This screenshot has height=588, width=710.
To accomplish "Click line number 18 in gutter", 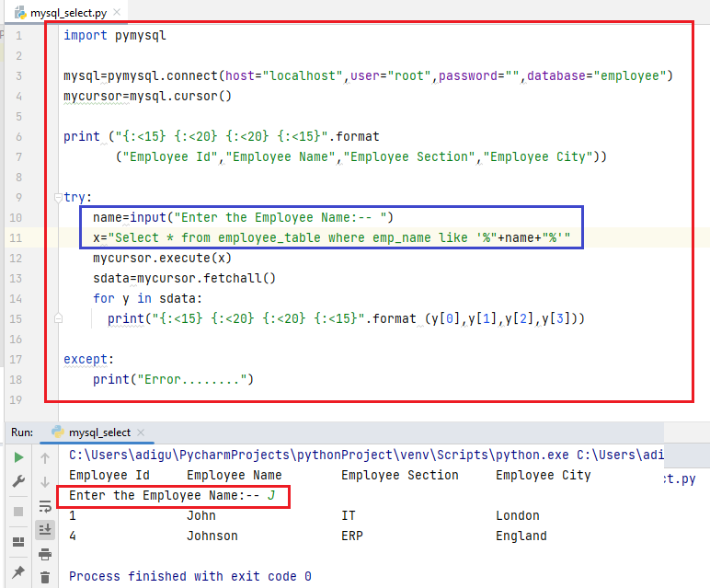I will click(x=16, y=380).
